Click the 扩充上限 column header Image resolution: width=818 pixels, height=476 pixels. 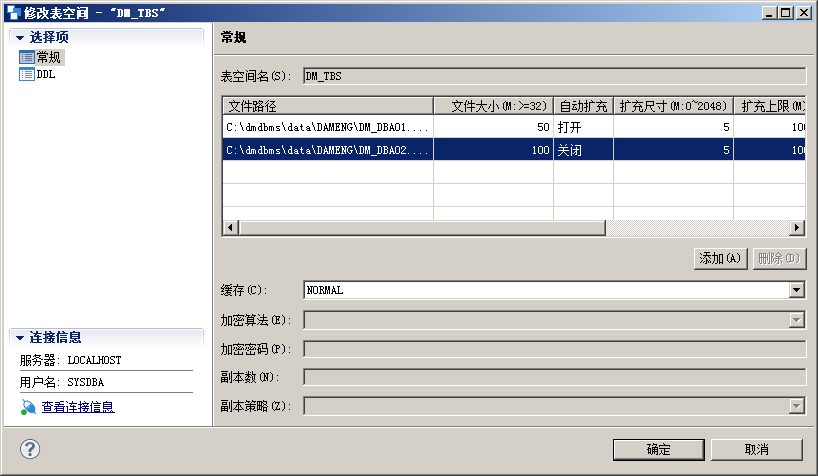point(769,106)
